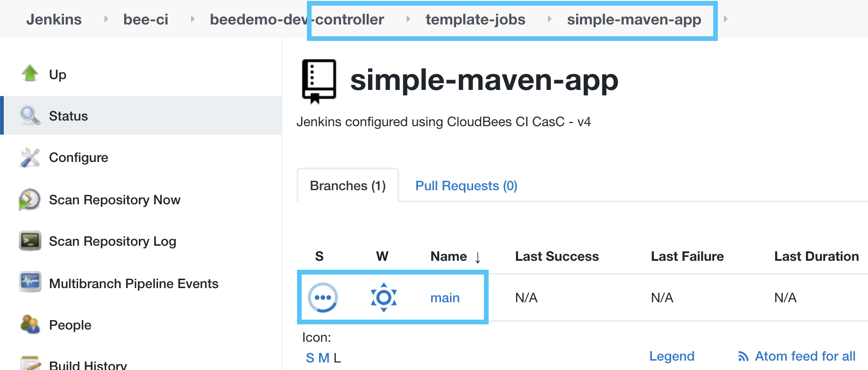The image size is (868, 370).
Task: Click the CloudBees CI CasC description text
Action: [x=443, y=122]
